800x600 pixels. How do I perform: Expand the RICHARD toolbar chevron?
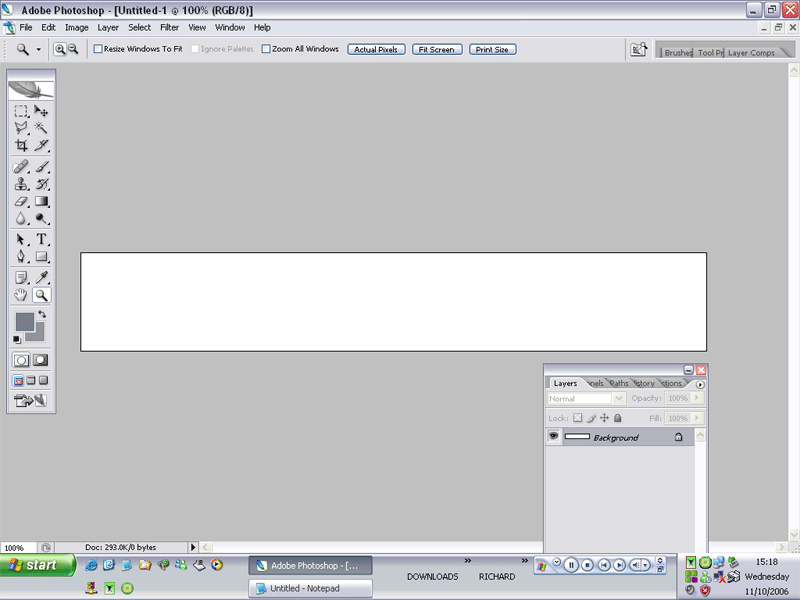point(524,560)
